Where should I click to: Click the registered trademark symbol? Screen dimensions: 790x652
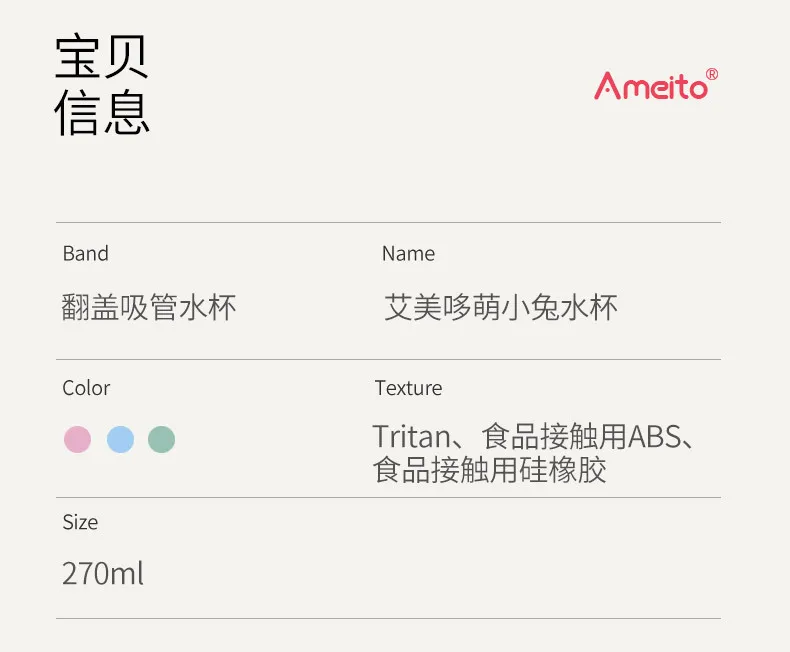point(711,74)
